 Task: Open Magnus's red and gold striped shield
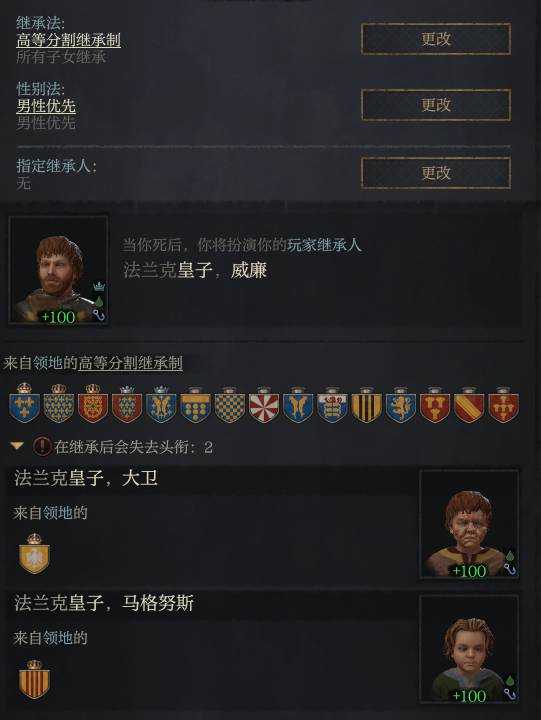pos(34,680)
